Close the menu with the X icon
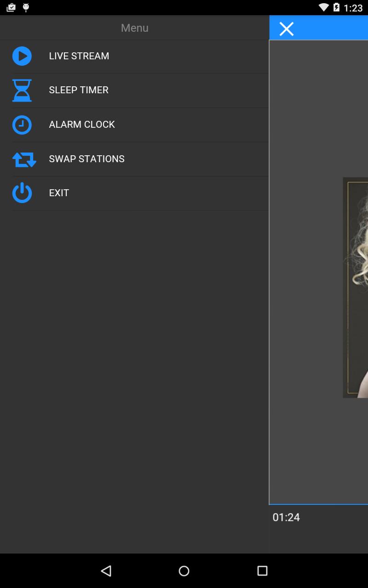The image size is (368, 588). pyautogui.click(x=286, y=29)
